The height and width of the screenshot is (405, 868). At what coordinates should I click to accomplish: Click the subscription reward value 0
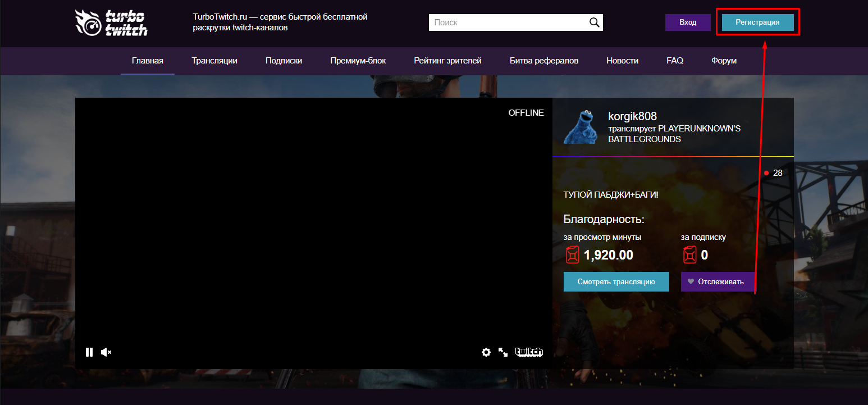point(705,255)
